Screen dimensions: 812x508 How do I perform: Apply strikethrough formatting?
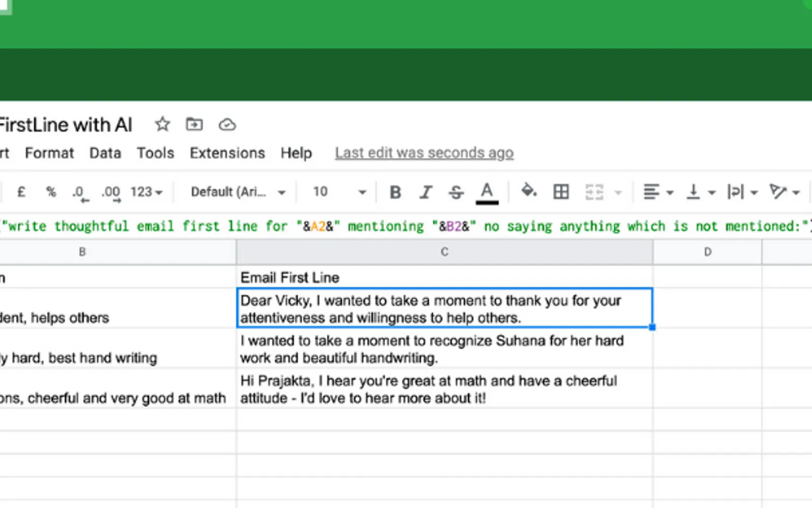pos(456,192)
